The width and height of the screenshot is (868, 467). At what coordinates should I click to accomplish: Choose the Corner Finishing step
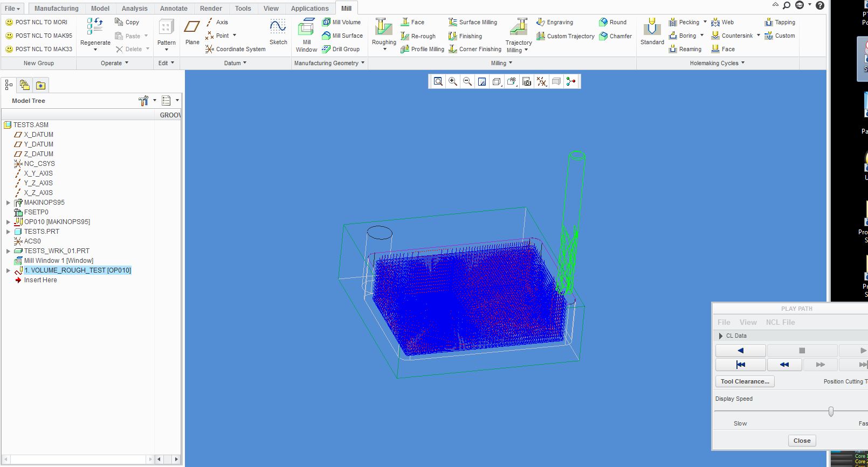click(475, 49)
